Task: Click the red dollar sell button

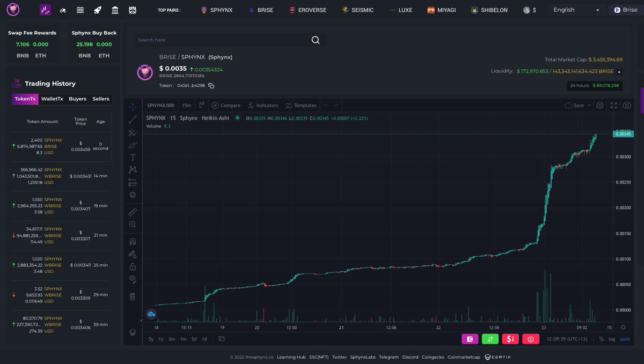Action: (510, 339)
